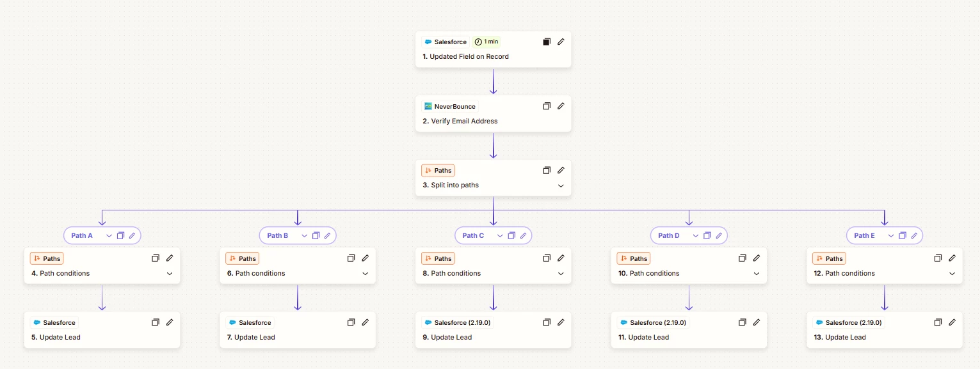Screen dimensions: 980x369
Task: Click the Path B label
Action: [278, 235]
